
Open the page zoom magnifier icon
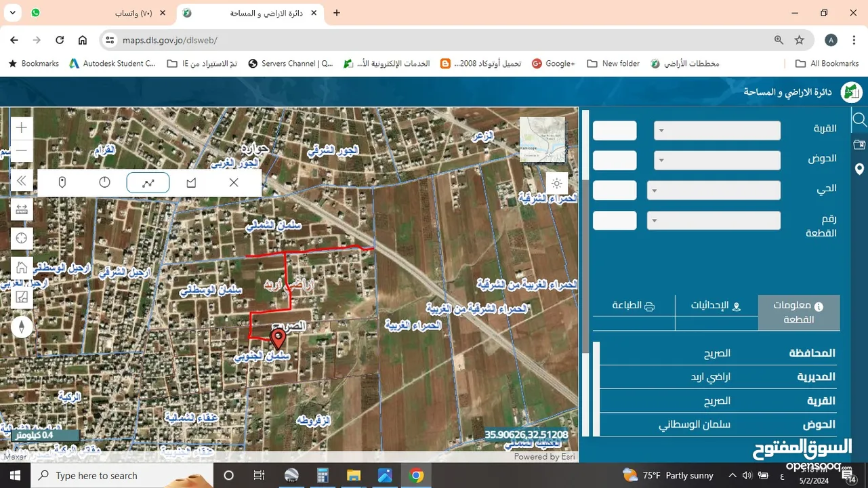click(779, 40)
